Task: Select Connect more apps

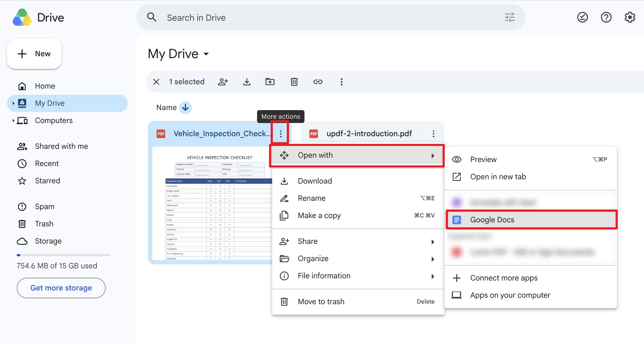Action: pyautogui.click(x=531, y=278)
